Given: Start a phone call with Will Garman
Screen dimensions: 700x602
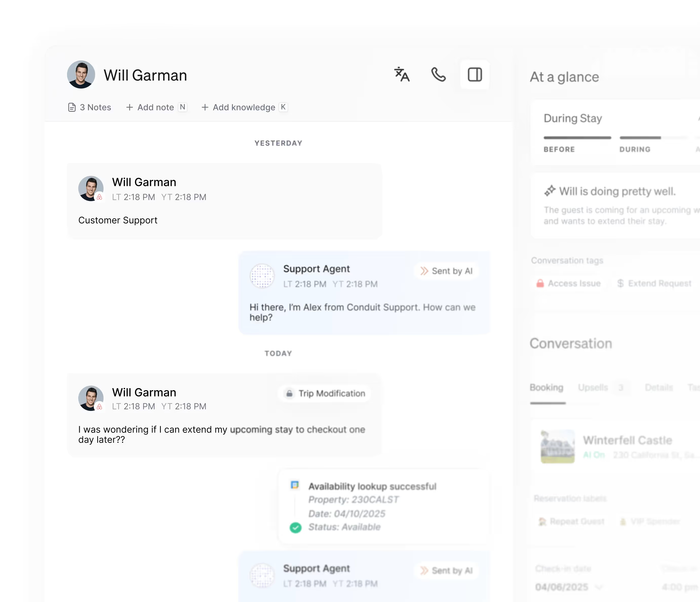Looking at the screenshot, I should [439, 75].
